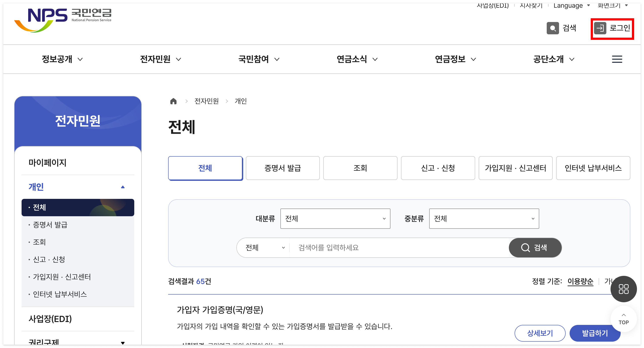Image resolution: width=644 pixels, height=348 pixels.
Task: Click the 검색결과 65건 count text
Action: coord(190,282)
